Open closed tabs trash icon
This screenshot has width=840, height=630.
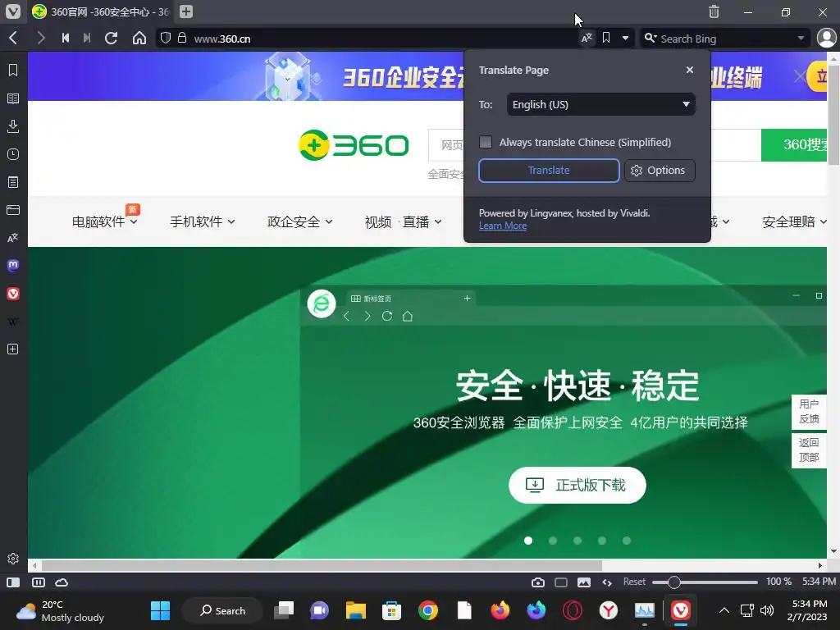[714, 11]
